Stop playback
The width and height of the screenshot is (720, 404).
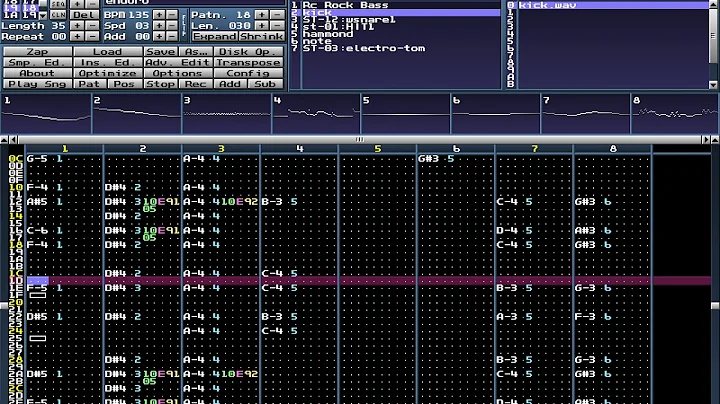[160, 84]
